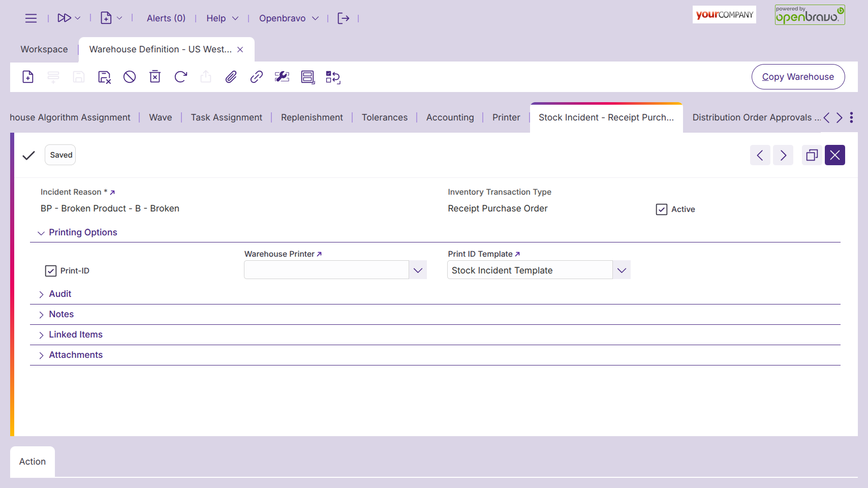The image size is (868, 488).
Task: Open the Tolerances subtab
Action: [x=385, y=117]
